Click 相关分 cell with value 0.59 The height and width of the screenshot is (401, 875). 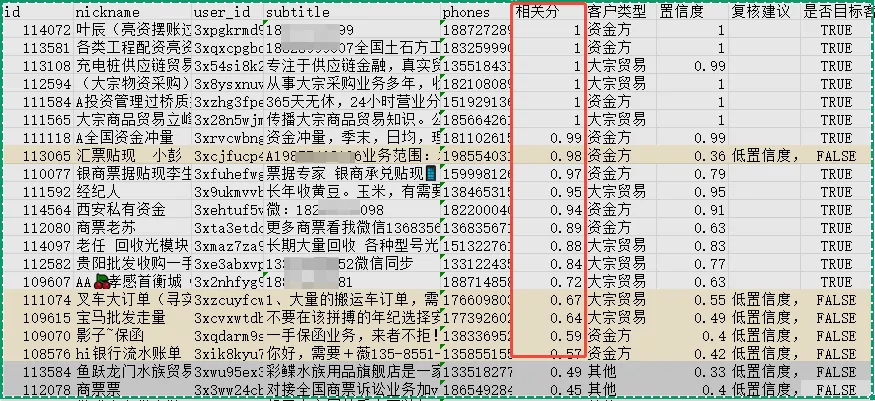tap(549, 336)
